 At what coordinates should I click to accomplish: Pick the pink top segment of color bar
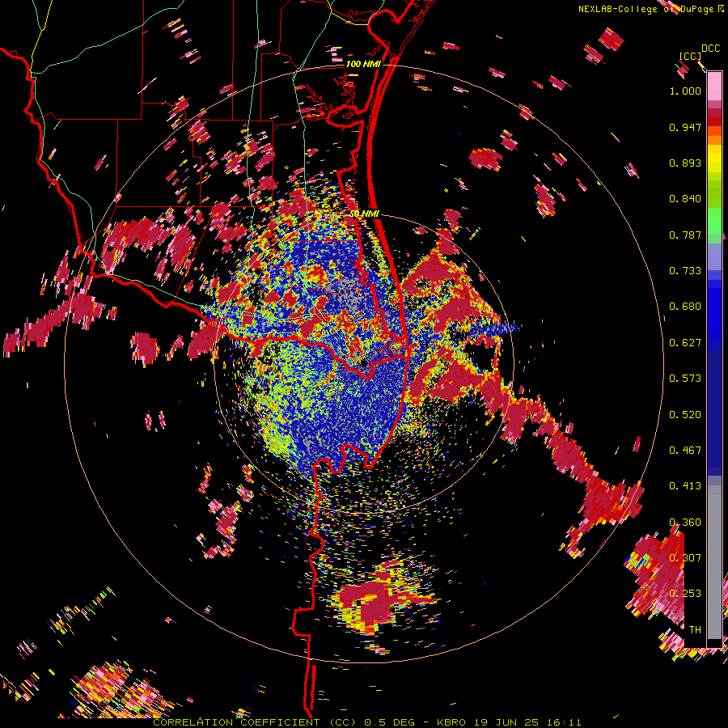click(x=714, y=86)
